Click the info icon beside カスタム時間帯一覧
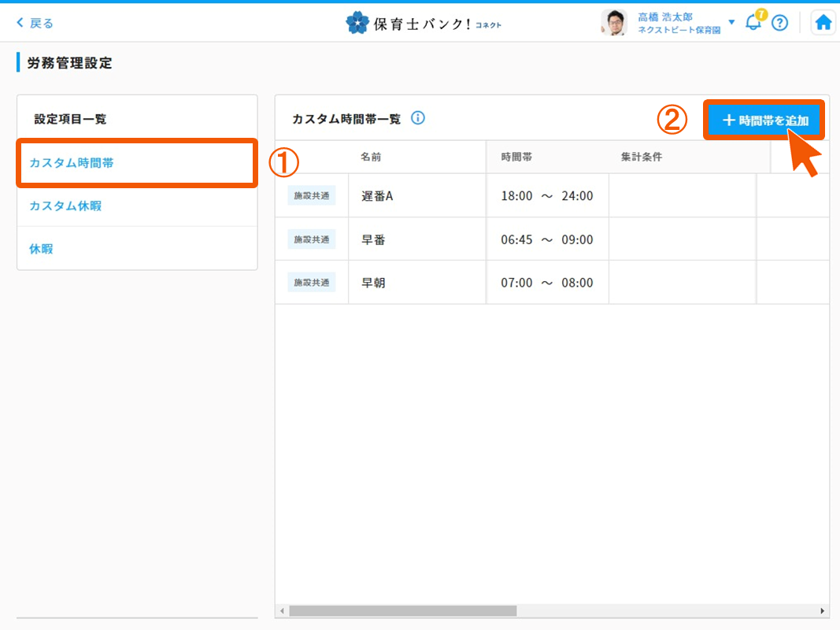This screenshot has height=630, width=840. [418, 119]
